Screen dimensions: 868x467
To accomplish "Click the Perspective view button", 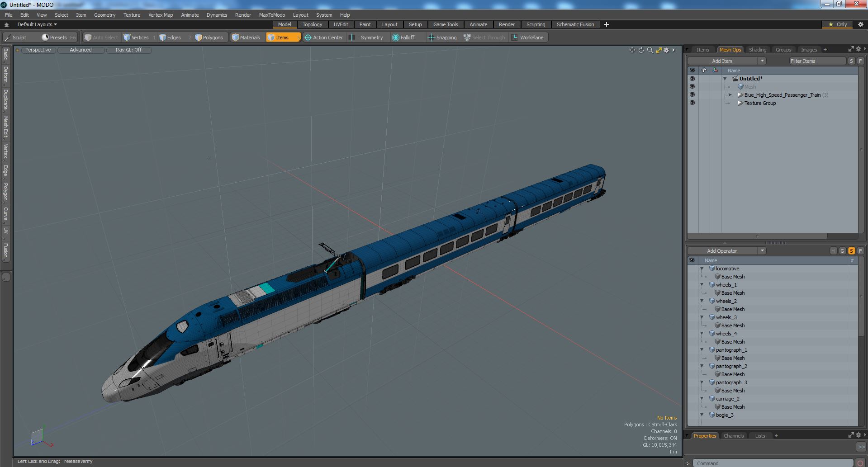I will point(38,50).
